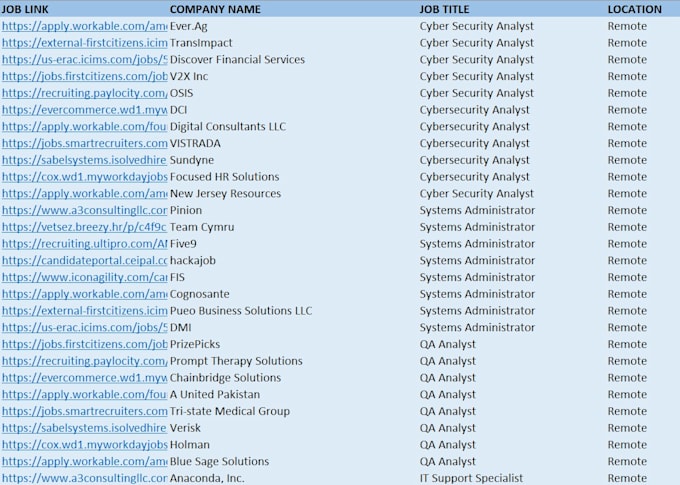Viewport: 680px width, 485px height.
Task: Open the a3consultingllc link beside Pinion
Action: (85, 210)
